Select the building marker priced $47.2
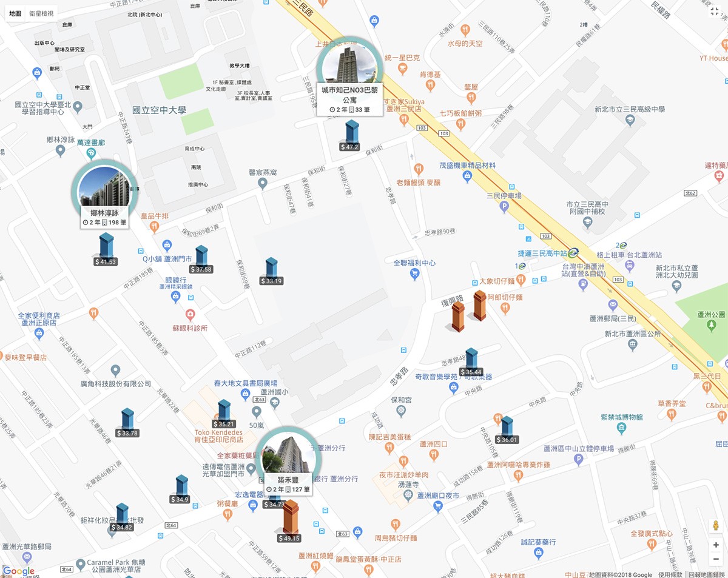Image resolution: width=728 pixels, height=578 pixels. pos(351,136)
